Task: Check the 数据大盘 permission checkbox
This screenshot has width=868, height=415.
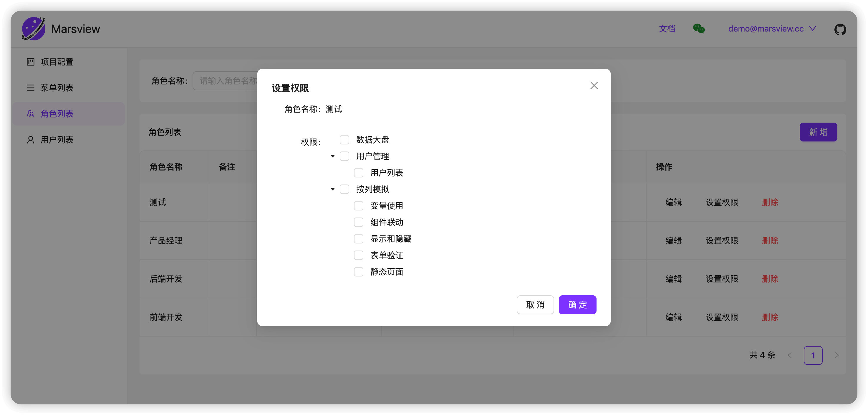Action: coord(344,140)
